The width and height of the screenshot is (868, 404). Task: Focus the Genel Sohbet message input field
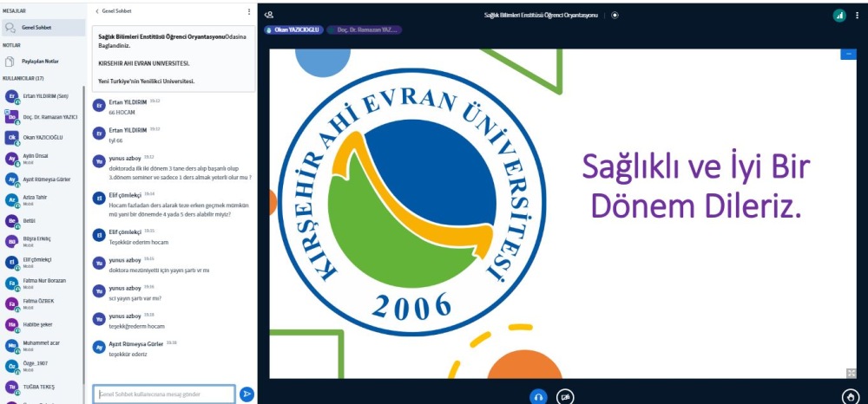[x=164, y=394]
